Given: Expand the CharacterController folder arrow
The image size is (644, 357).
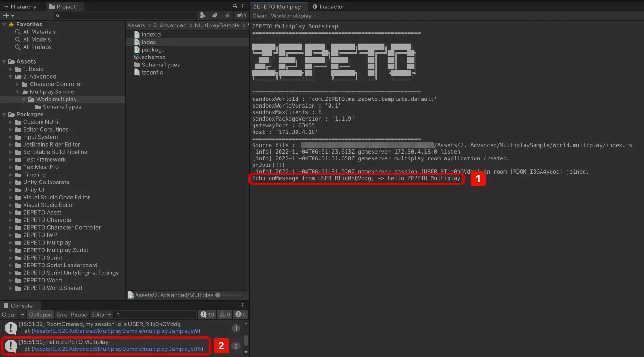Looking at the screenshot, I should pyautogui.click(x=18, y=84).
